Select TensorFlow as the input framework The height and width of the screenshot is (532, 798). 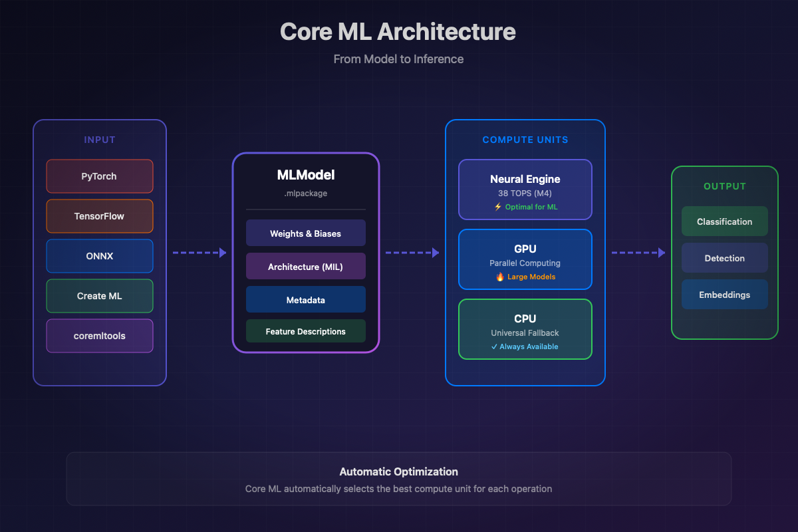click(99, 216)
